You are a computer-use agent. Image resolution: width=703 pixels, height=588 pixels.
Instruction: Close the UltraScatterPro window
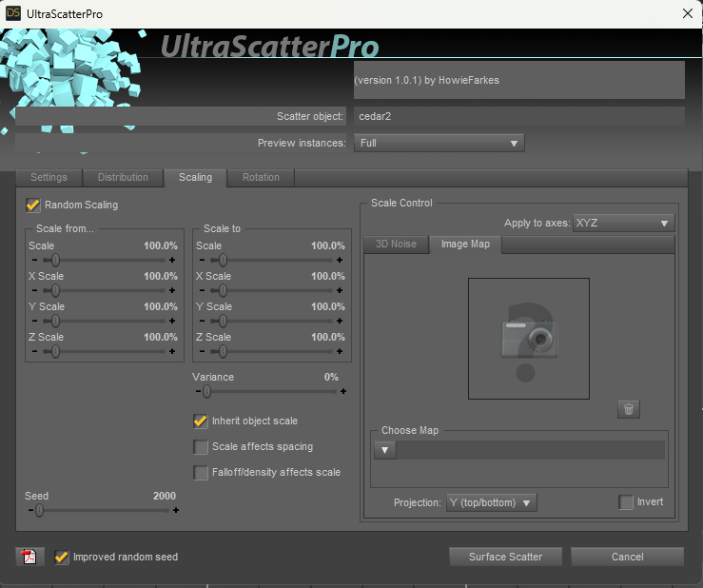point(688,13)
